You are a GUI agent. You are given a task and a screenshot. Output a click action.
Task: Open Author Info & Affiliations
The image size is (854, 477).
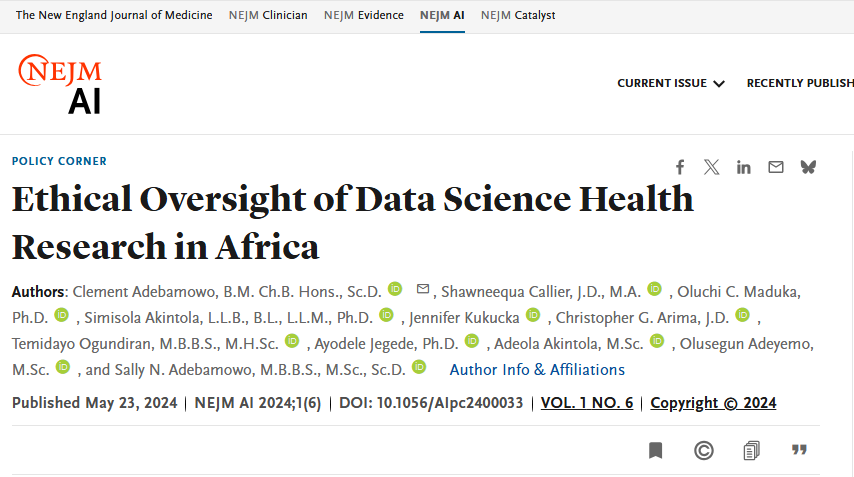pyautogui.click(x=537, y=370)
